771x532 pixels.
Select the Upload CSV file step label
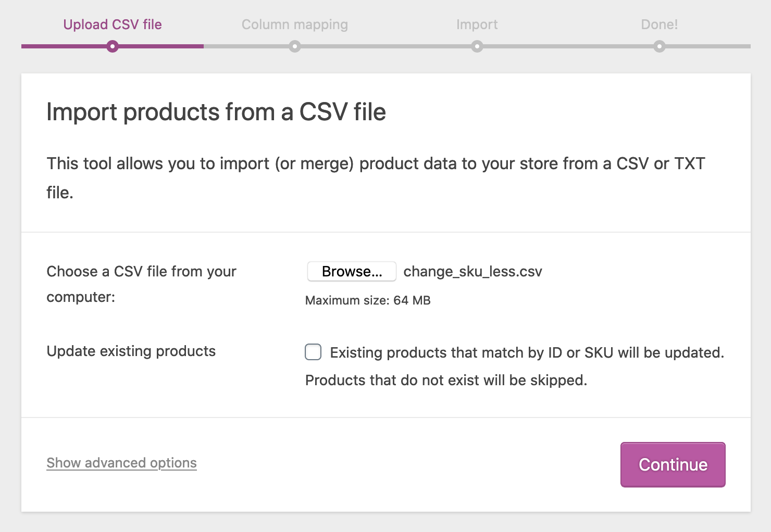tap(113, 24)
